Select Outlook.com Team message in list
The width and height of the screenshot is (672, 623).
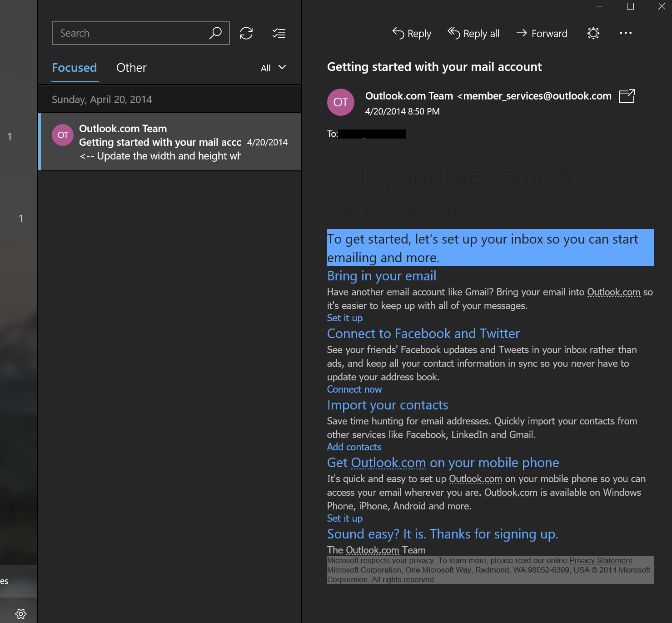point(170,142)
